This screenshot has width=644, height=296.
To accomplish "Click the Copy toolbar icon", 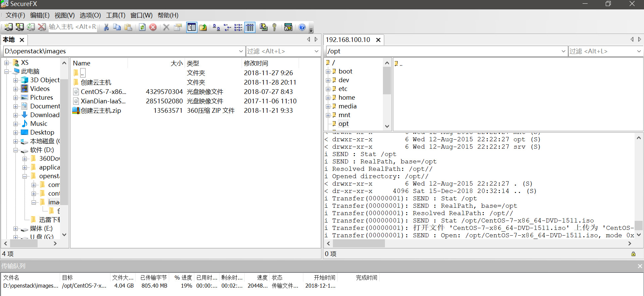I will click(117, 27).
